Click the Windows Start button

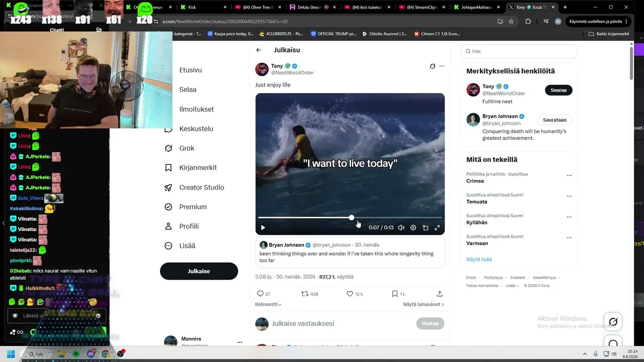tap(11, 354)
